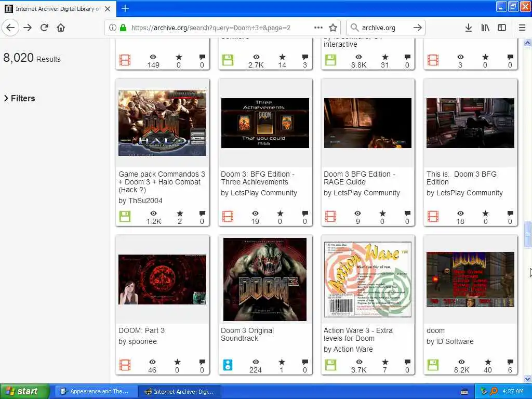
Task: Close the Internet Archive tab
Action: (x=108, y=9)
